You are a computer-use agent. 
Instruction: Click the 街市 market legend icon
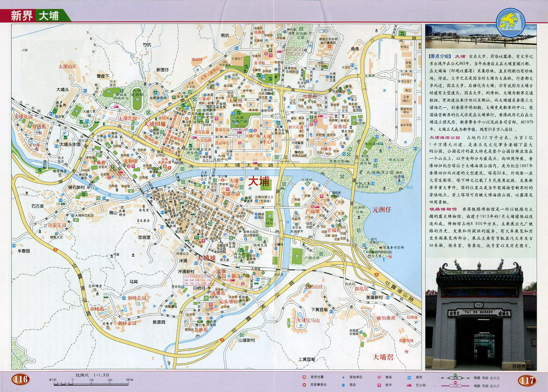(x=379, y=385)
